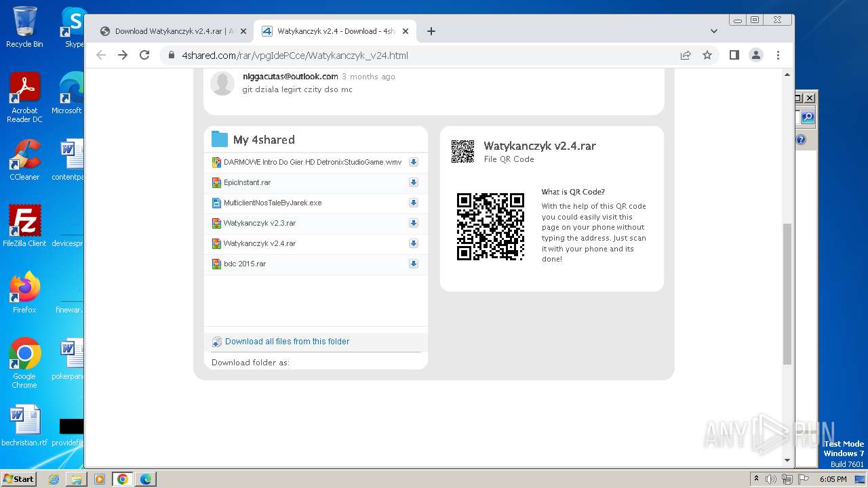
Task: Click the scrollbar down arrow
Action: click(x=787, y=460)
